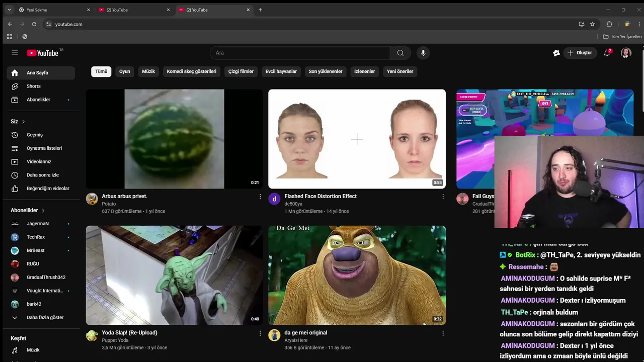
Task: Select the Son yüklenenler chip
Action: [326, 71]
